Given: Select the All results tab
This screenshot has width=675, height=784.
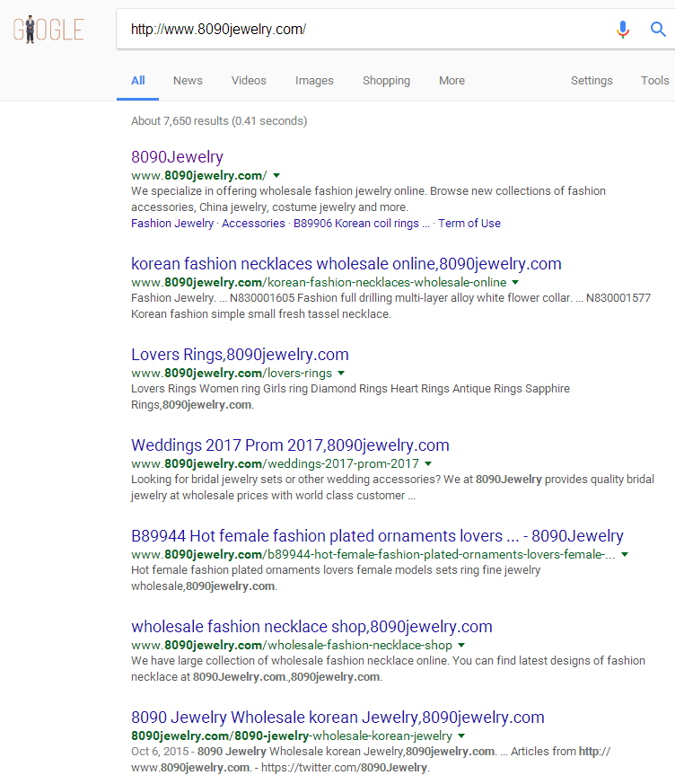Looking at the screenshot, I should (138, 81).
